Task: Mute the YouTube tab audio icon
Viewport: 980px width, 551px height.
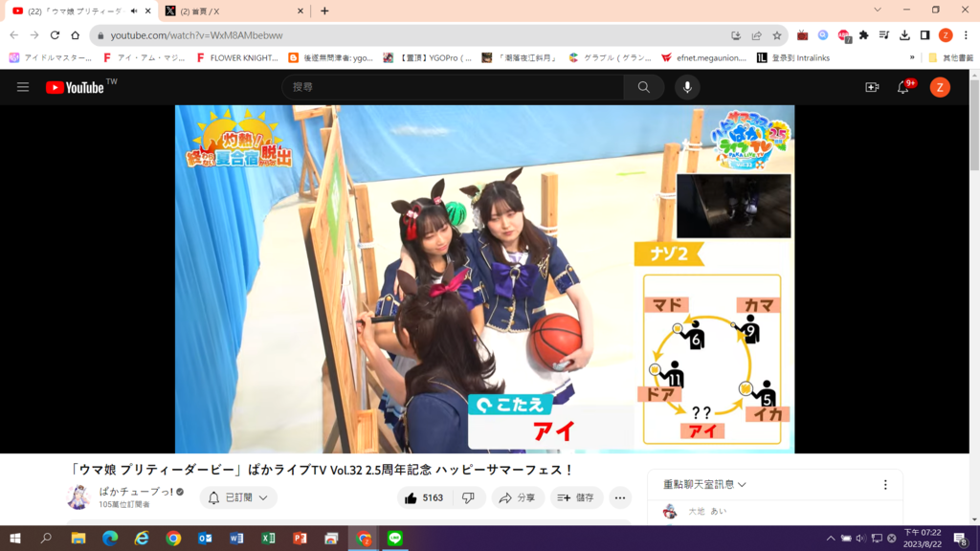Action: [x=134, y=11]
